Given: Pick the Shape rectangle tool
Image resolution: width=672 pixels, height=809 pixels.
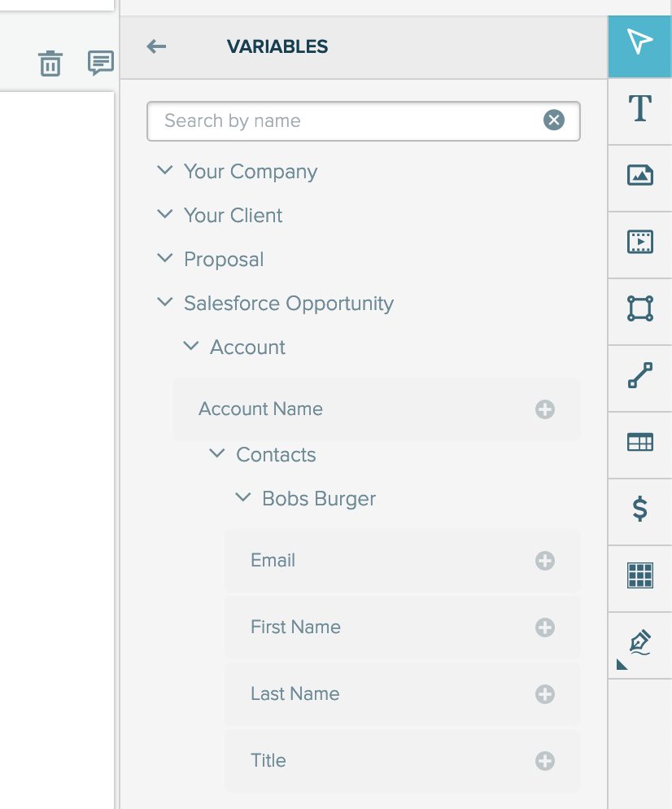Looking at the screenshot, I should pos(640,308).
